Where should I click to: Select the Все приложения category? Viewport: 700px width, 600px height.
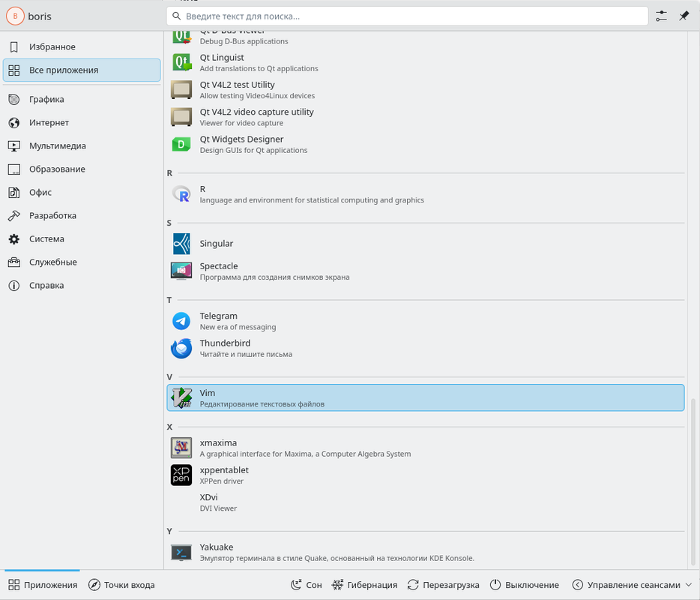click(x=82, y=70)
